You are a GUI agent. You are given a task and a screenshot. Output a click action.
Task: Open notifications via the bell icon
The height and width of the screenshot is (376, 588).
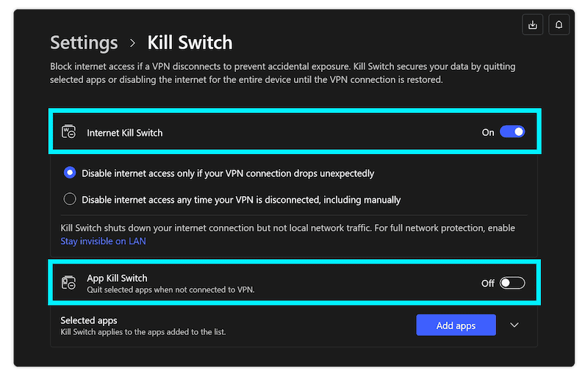(559, 25)
